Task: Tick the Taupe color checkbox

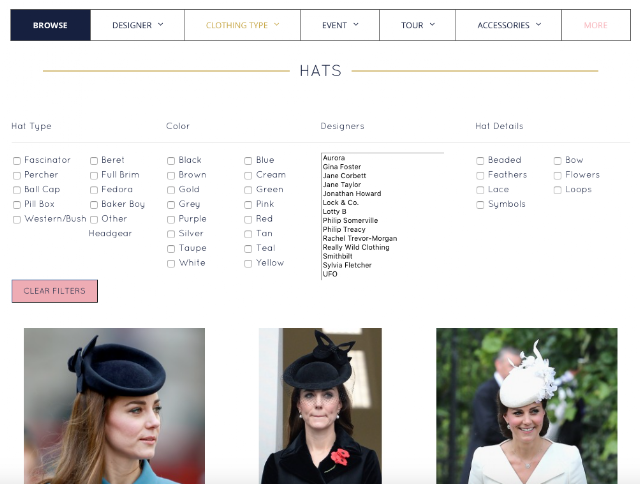Action: tap(171, 249)
